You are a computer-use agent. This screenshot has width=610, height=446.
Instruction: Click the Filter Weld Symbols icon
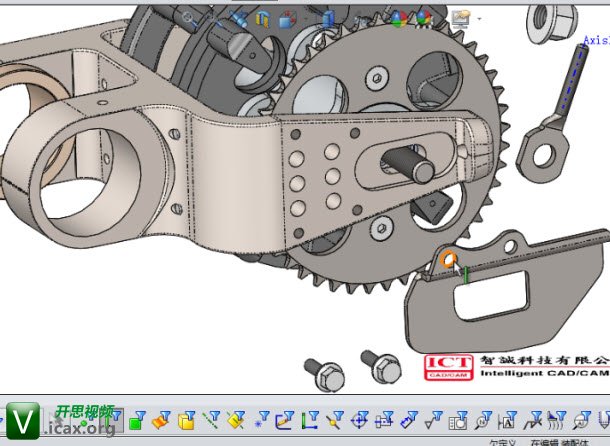point(532,421)
